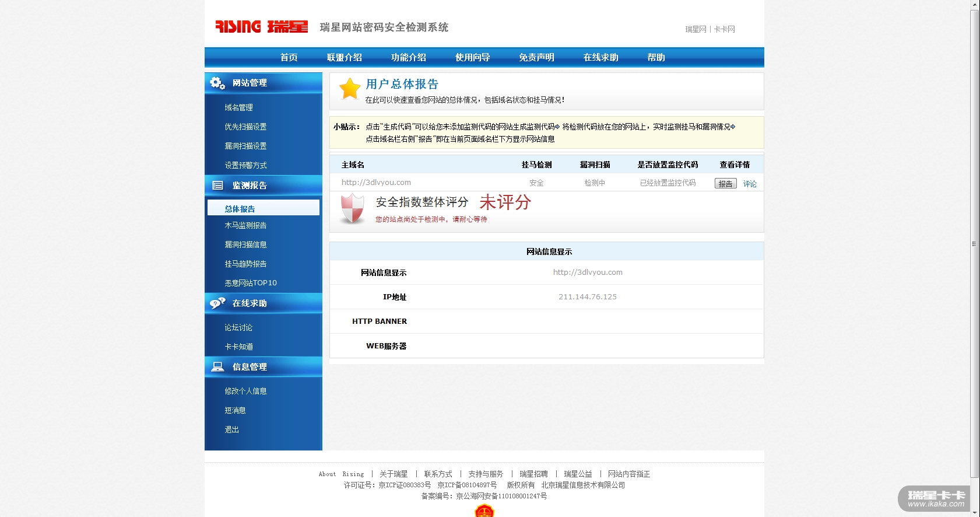The image size is (980, 517).
Task: Click the red emblem icon in footer
Action: coord(484,511)
